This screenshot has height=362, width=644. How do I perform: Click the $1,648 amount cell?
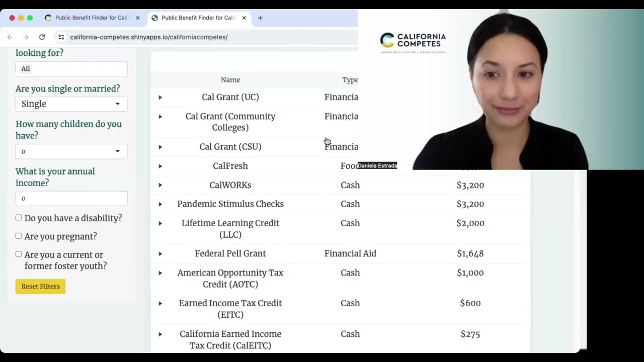pyautogui.click(x=470, y=254)
